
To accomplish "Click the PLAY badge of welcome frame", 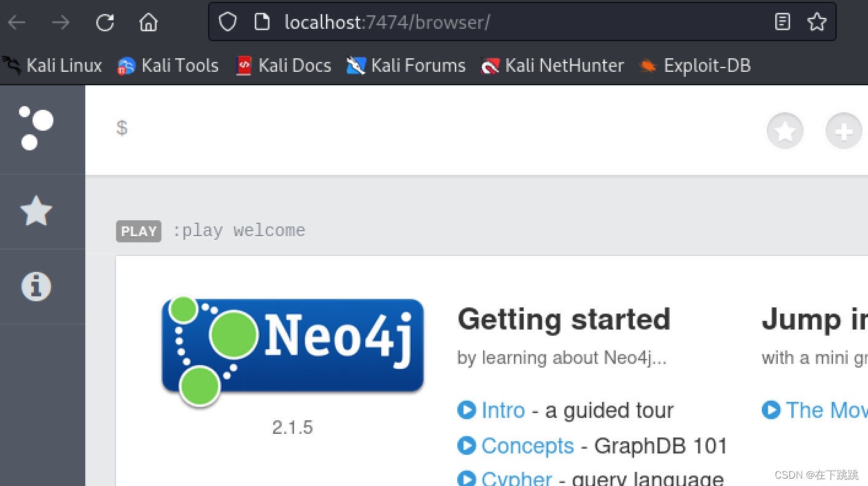I will point(139,231).
